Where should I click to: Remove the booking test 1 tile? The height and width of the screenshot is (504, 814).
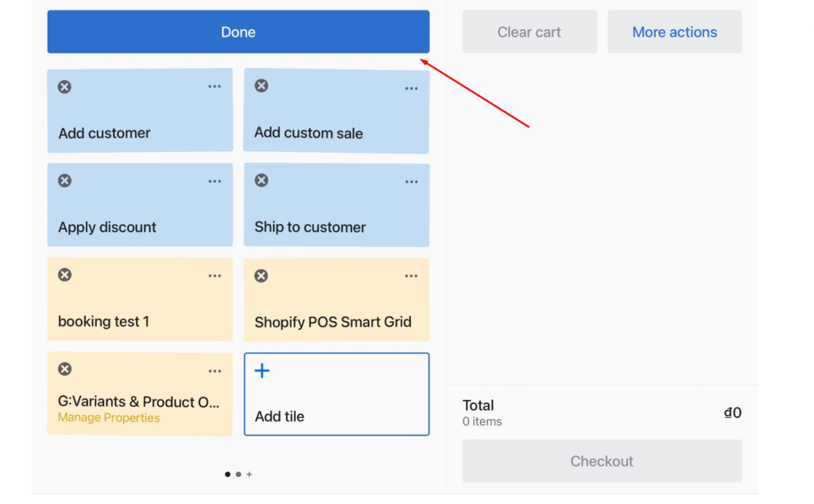click(x=64, y=275)
